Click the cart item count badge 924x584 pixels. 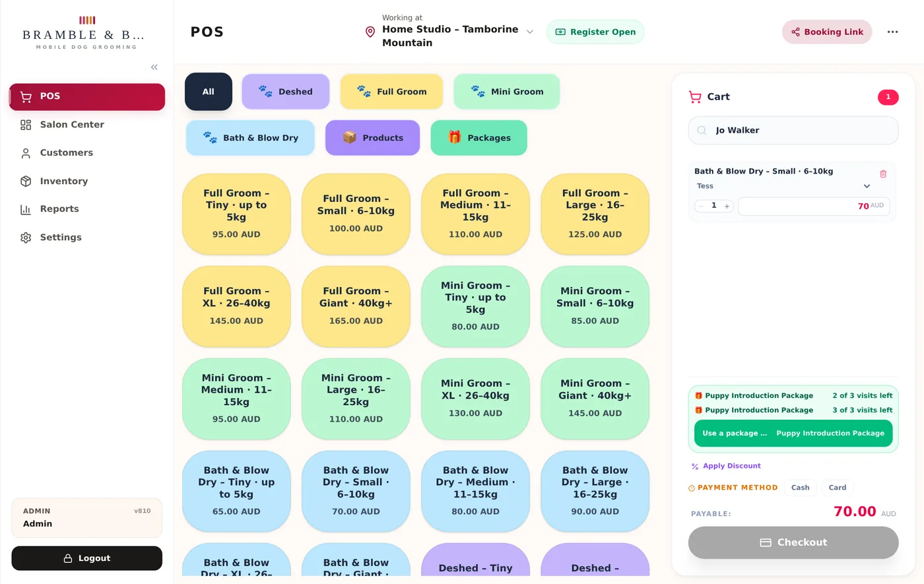click(888, 97)
